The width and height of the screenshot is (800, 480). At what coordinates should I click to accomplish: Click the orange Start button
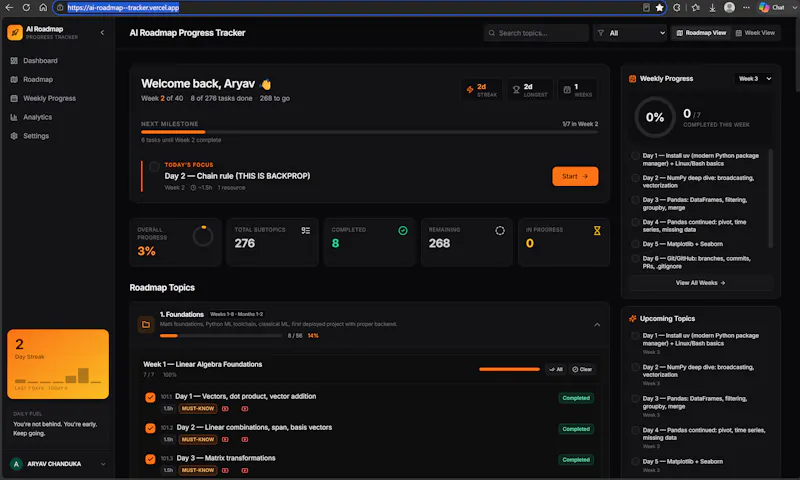point(575,176)
